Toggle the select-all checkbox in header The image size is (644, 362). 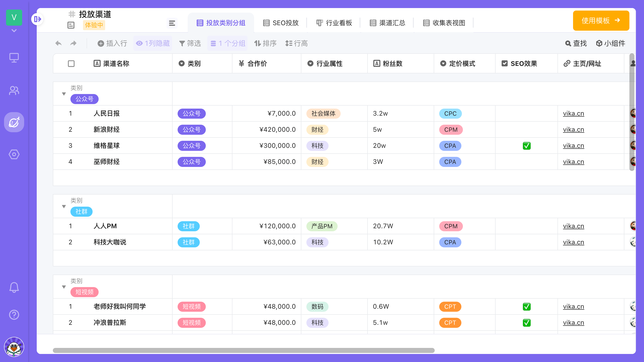[x=71, y=64]
